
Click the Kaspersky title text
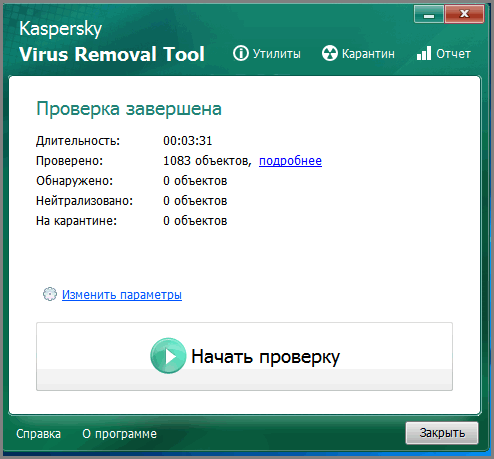[60, 29]
